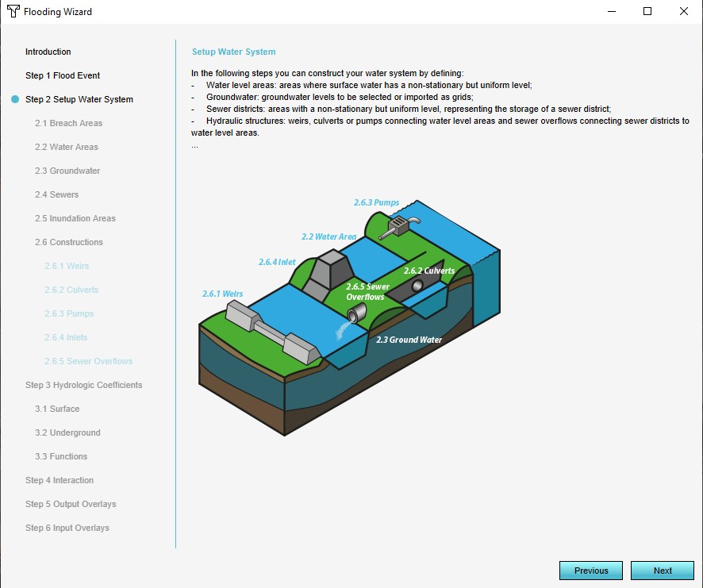703x588 pixels.
Task: Select Step 1 Flood Event
Action: 63,76
